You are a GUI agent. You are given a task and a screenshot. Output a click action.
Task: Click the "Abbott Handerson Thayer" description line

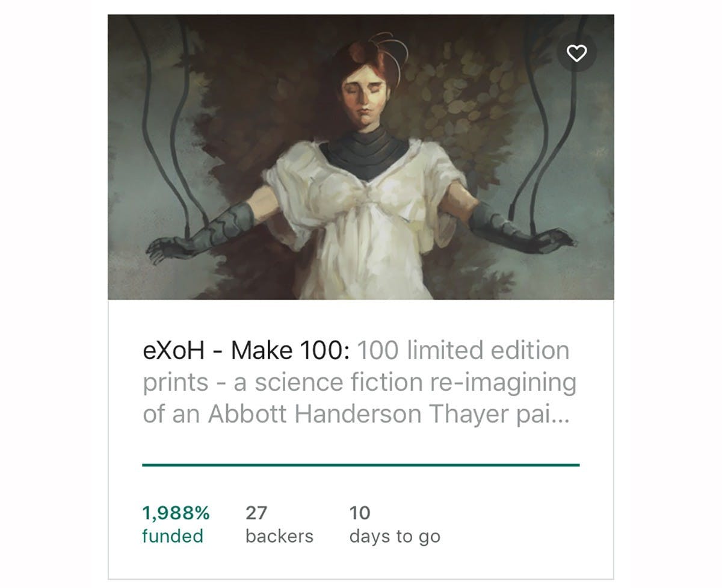click(x=355, y=415)
